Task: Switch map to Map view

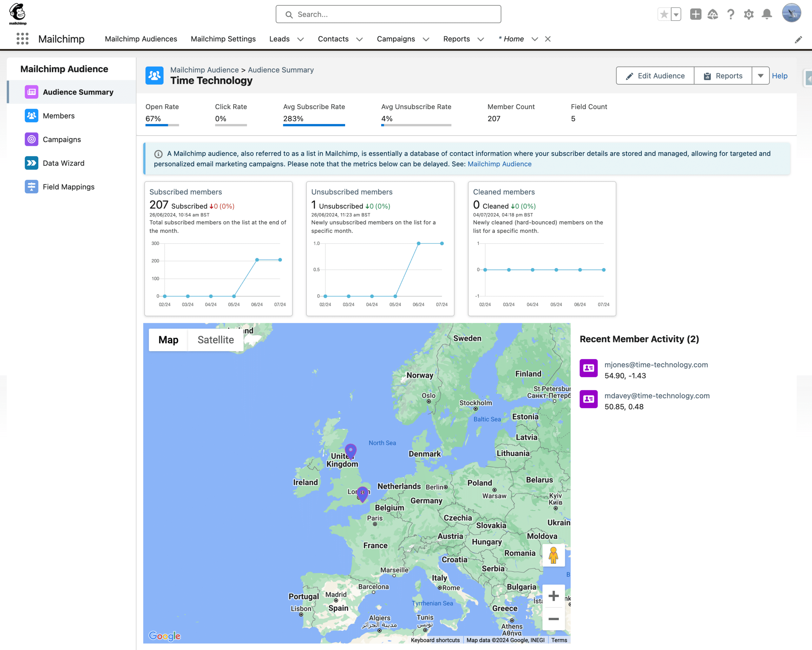Action: (168, 340)
